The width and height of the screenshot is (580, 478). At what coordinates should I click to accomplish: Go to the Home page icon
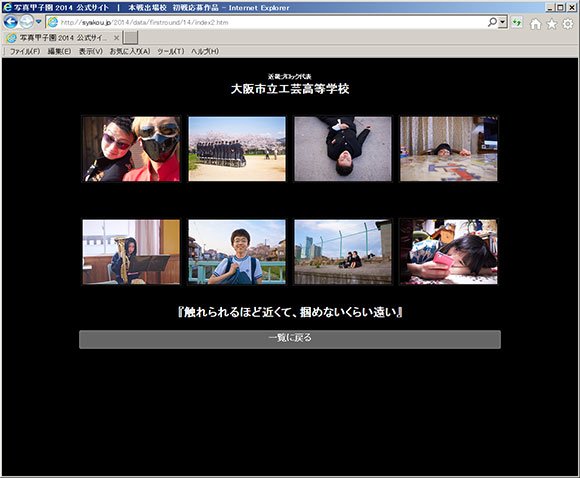[535, 24]
